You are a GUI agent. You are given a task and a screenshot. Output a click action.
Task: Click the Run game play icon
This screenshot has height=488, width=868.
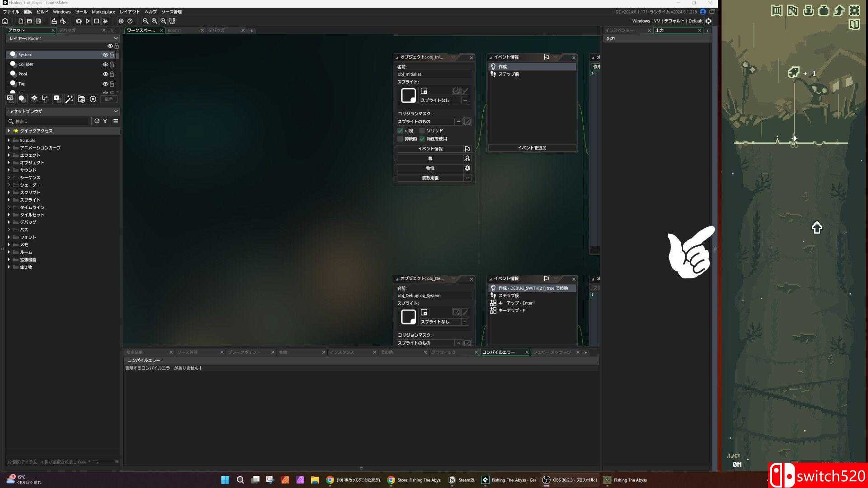(88, 21)
